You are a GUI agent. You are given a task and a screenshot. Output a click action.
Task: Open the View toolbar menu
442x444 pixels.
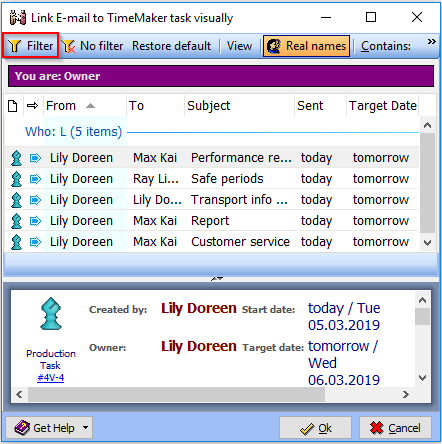[239, 46]
